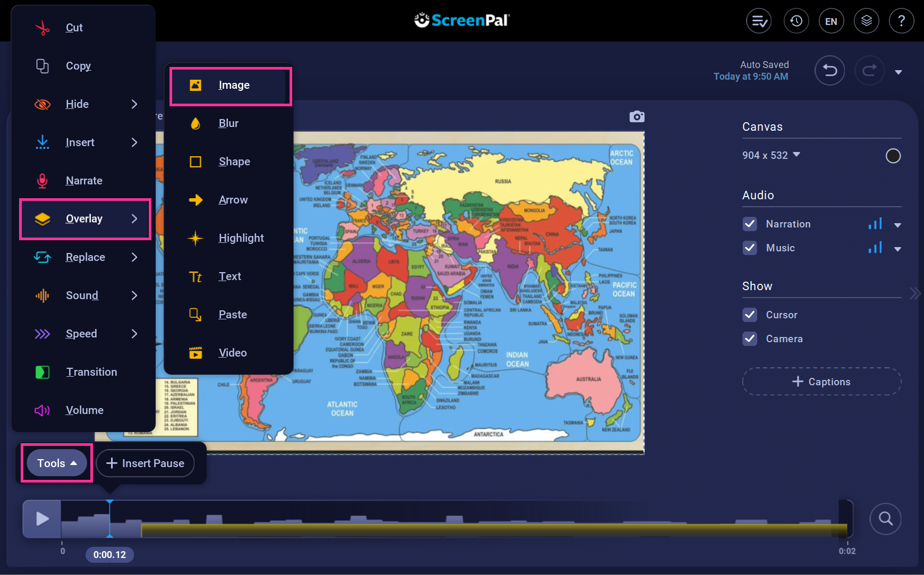Toggle the Camera show checkbox
Screen dimensions: 924x575
(750, 339)
